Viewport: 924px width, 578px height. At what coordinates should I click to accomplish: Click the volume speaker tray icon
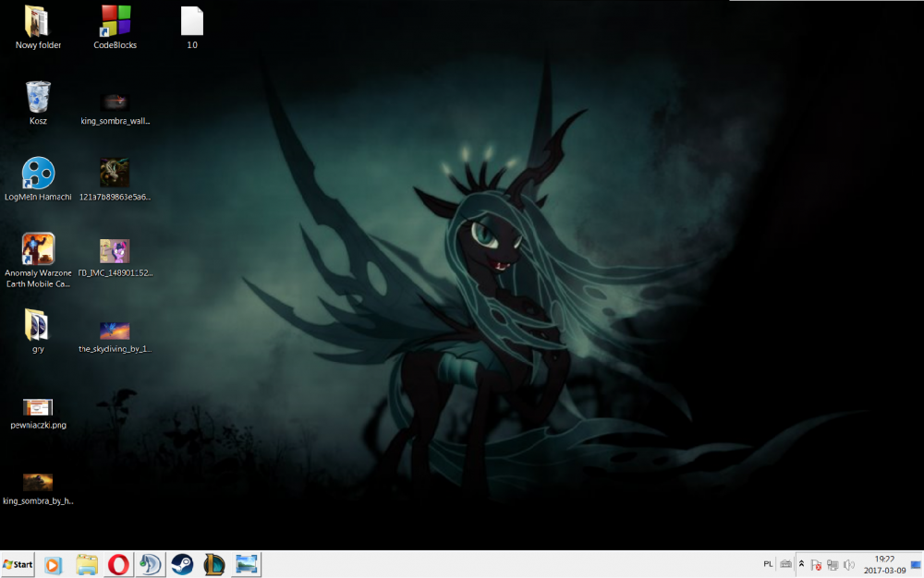(x=847, y=564)
